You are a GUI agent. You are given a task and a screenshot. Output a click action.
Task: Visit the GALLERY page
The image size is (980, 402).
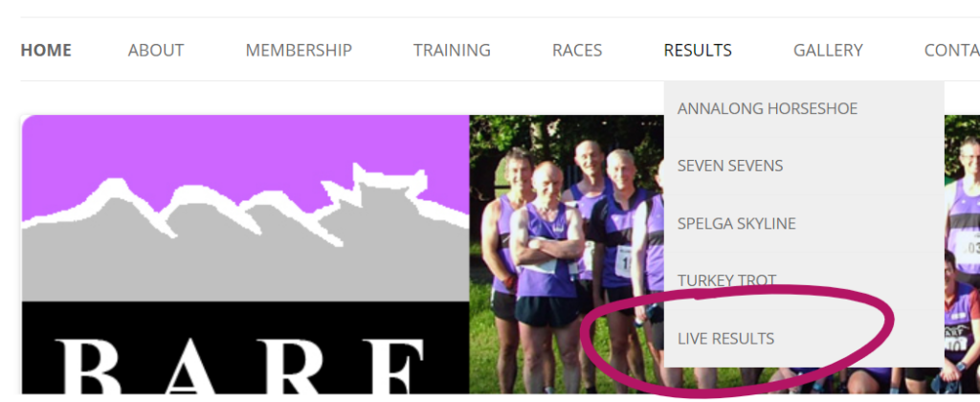point(828,50)
